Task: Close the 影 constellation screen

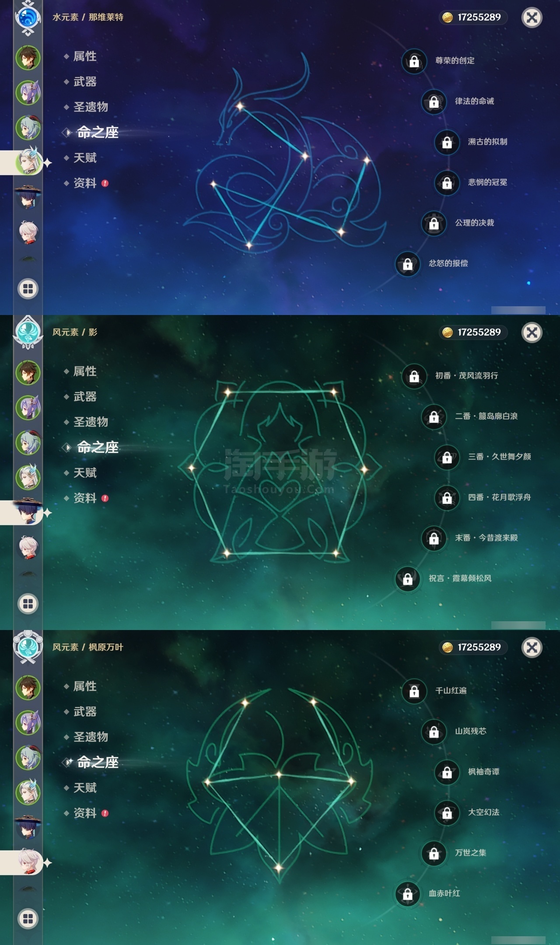Action: [x=532, y=332]
